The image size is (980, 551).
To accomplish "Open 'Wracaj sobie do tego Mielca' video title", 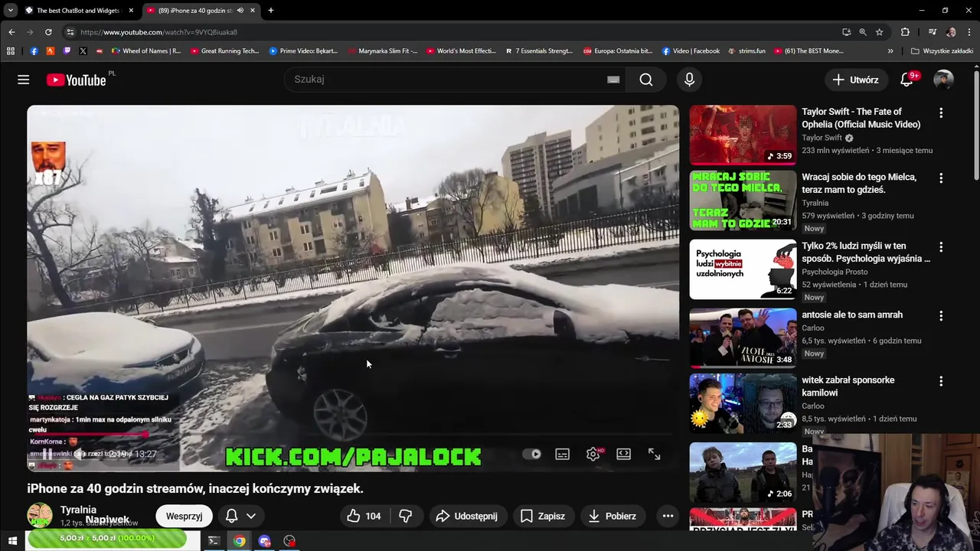I will (x=859, y=183).
